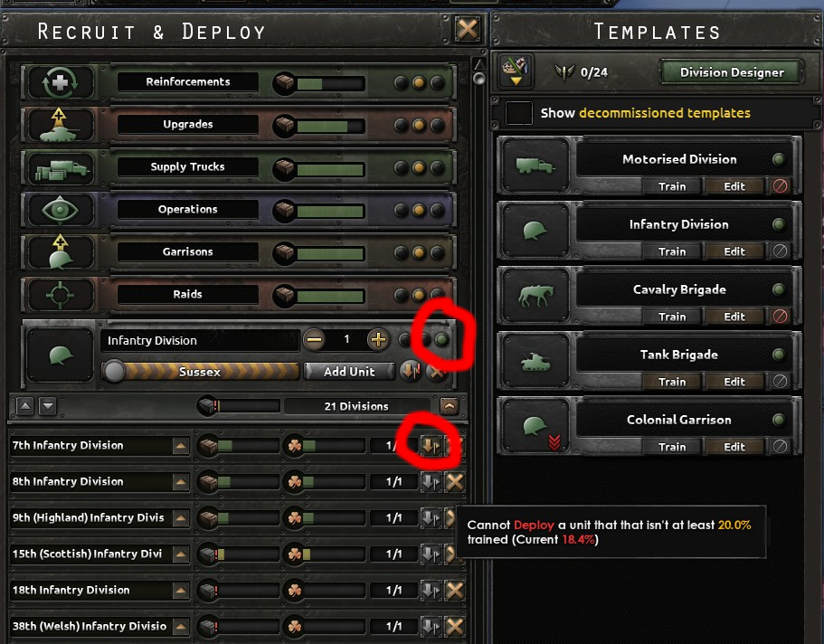Train an Infantry Division template

(672, 251)
